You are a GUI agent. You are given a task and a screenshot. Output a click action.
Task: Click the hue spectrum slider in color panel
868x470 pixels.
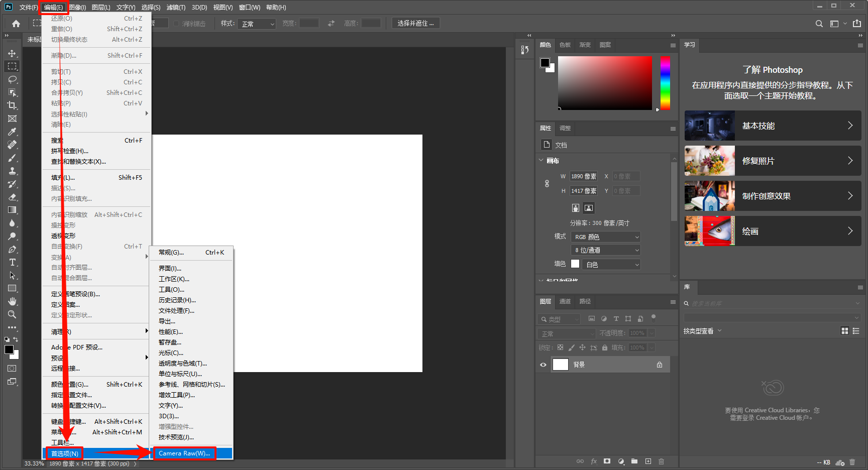665,83
